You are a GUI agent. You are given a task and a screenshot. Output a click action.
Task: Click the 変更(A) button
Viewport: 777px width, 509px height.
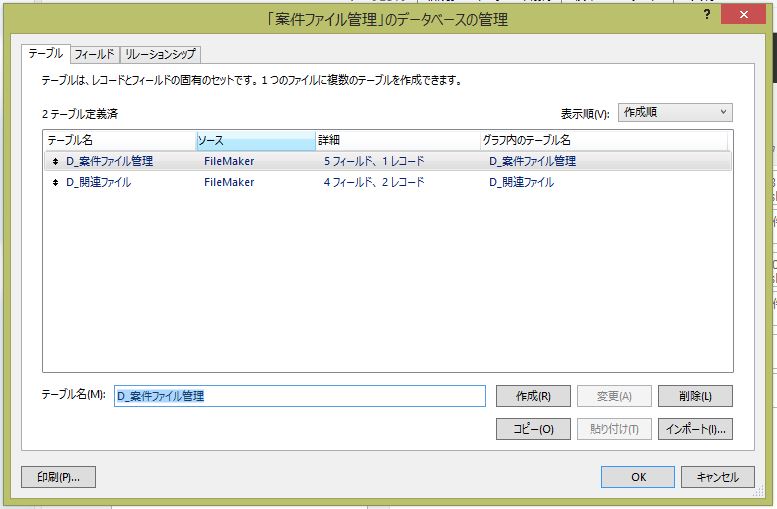tap(614, 396)
